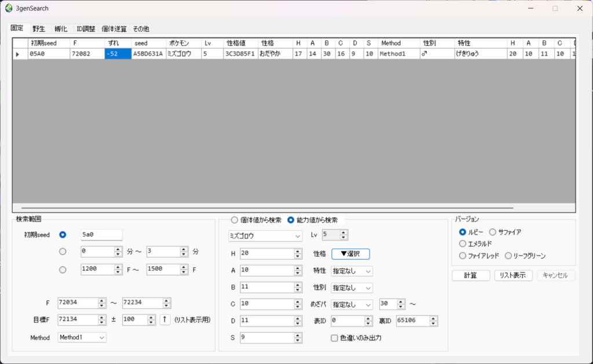Choose the ファイアレッド version option
Viewport: 593px width, 364px height.
(x=462, y=255)
